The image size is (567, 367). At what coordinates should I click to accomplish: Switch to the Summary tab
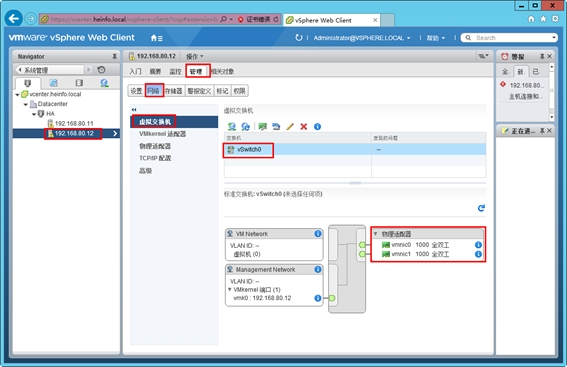tap(155, 72)
